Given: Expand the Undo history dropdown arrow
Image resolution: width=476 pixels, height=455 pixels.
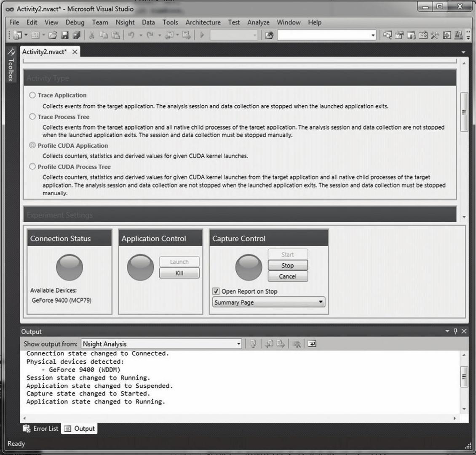Looking at the screenshot, I should [x=141, y=35].
